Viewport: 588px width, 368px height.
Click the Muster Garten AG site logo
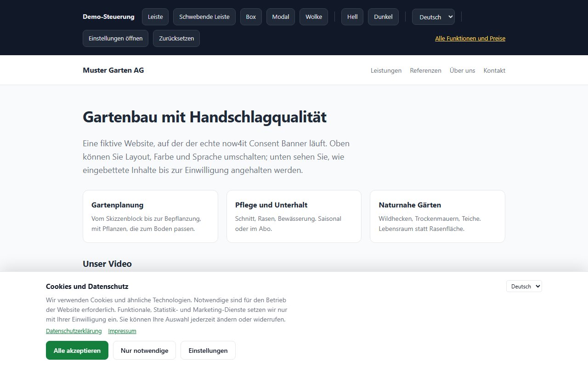[x=113, y=70]
